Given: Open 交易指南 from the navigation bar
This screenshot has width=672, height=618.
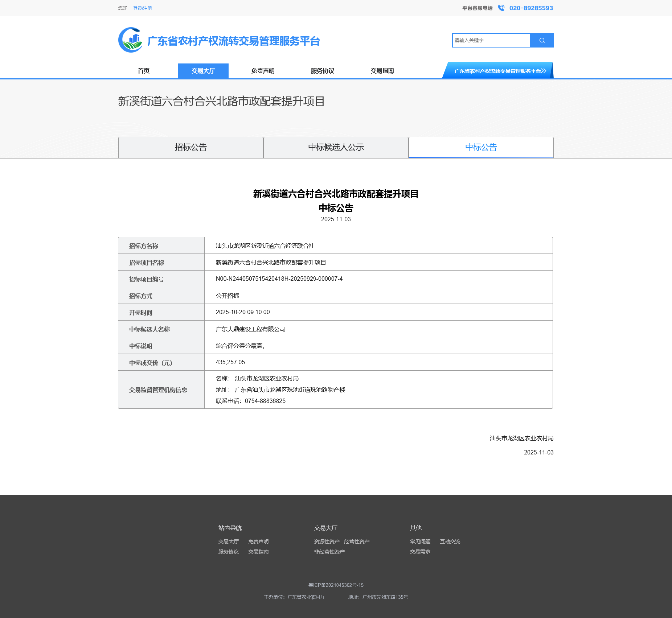Looking at the screenshot, I should [x=382, y=71].
